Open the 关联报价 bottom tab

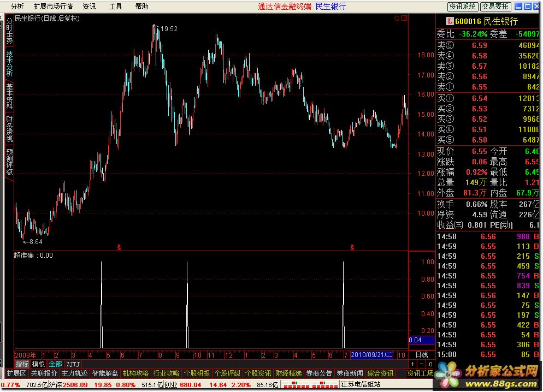(44, 373)
